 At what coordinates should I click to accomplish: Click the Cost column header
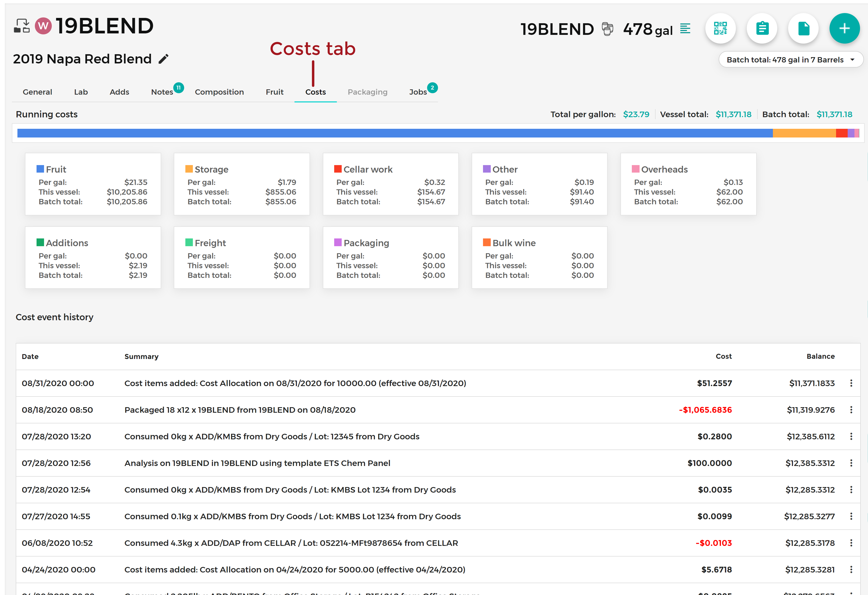point(724,356)
